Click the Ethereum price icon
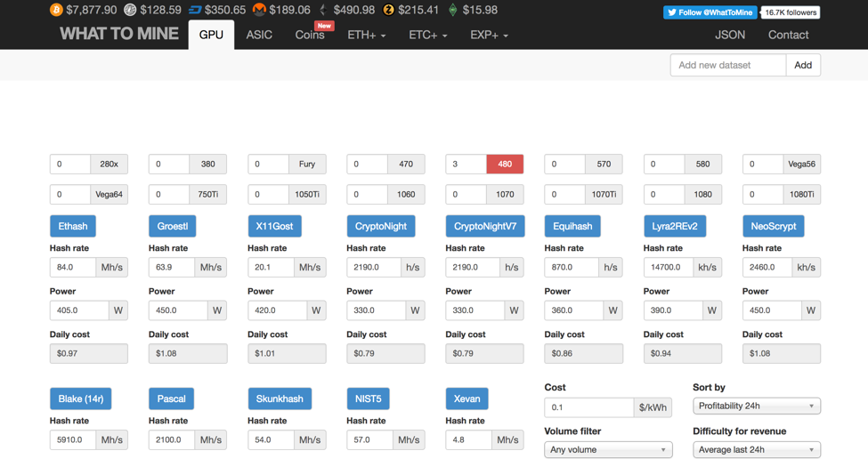 coord(323,10)
